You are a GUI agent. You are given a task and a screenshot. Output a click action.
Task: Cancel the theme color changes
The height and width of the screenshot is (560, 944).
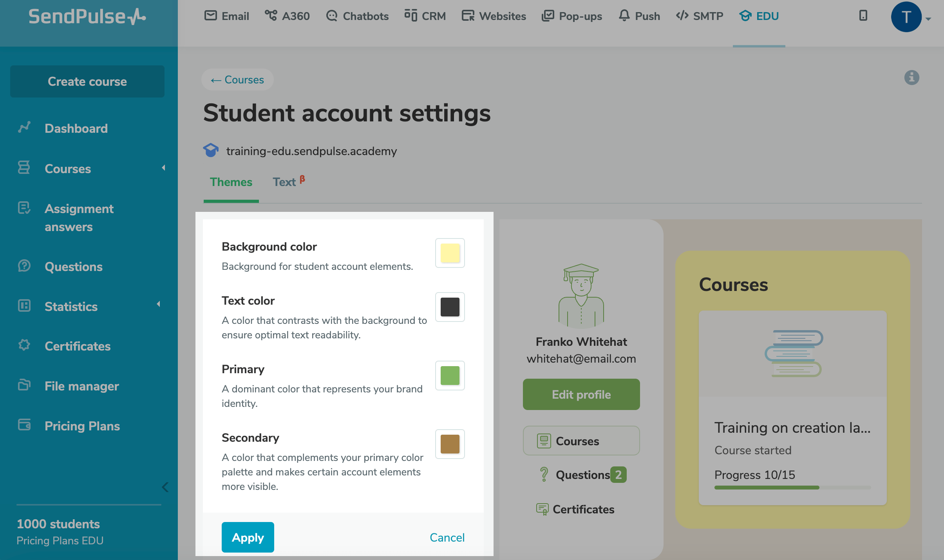tap(447, 537)
